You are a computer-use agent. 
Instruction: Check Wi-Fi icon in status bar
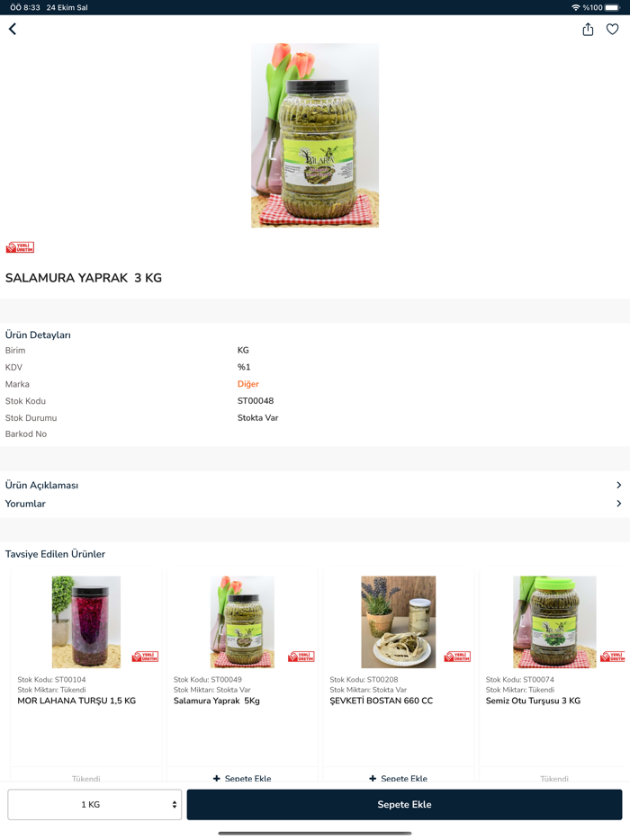[576, 7]
